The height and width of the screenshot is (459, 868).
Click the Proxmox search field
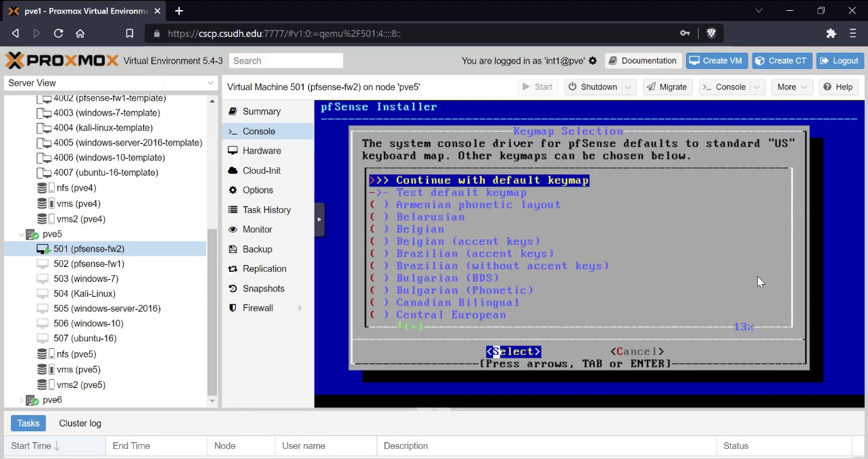pos(286,61)
